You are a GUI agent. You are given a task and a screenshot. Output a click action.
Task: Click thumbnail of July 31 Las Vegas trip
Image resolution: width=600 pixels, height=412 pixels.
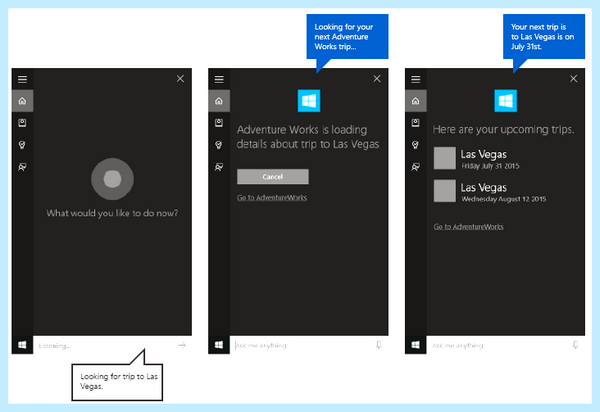point(445,158)
